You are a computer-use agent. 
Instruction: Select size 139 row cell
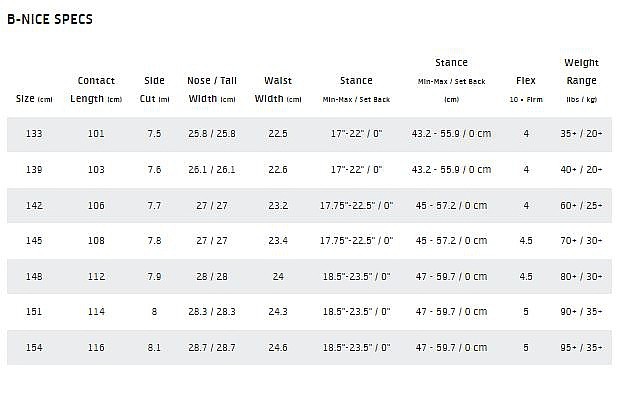click(34, 170)
